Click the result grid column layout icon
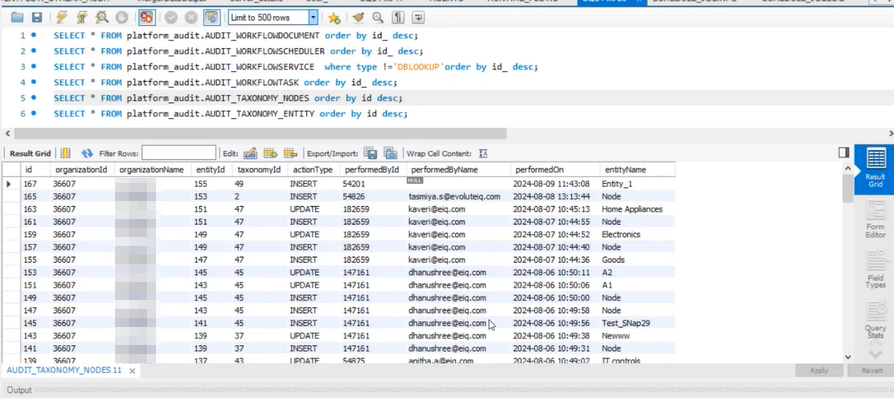 tap(66, 153)
